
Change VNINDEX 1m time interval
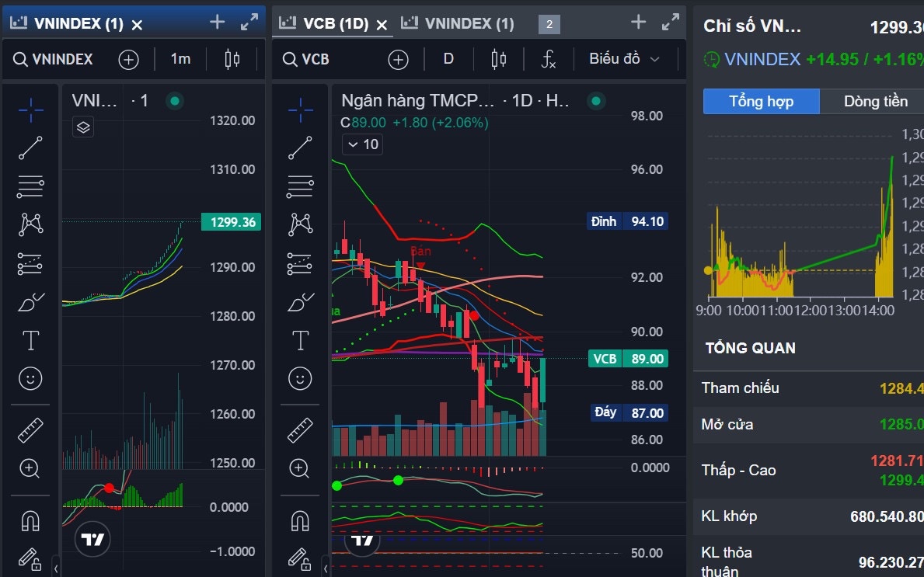[x=180, y=59]
